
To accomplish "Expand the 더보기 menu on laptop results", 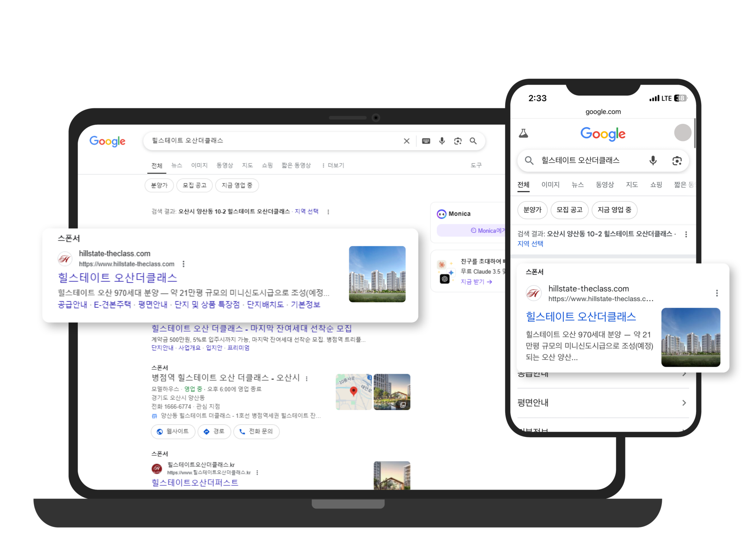I will (x=333, y=165).
